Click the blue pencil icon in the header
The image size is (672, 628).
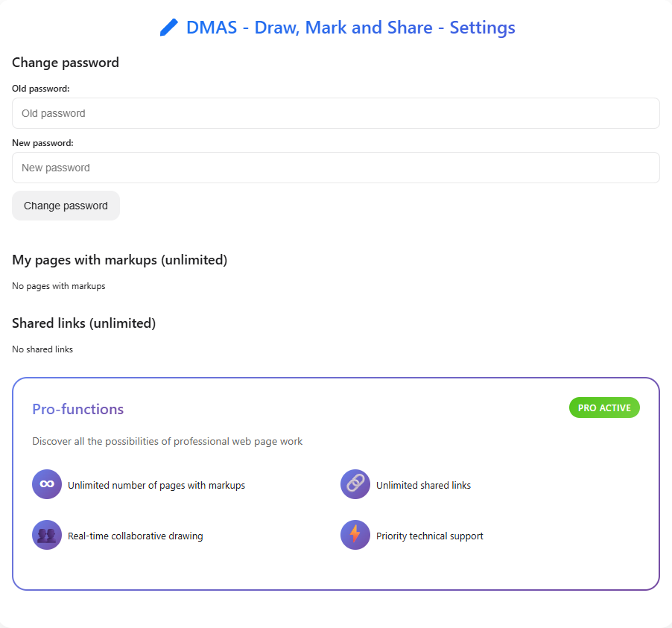pyautogui.click(x=168, y=27)
